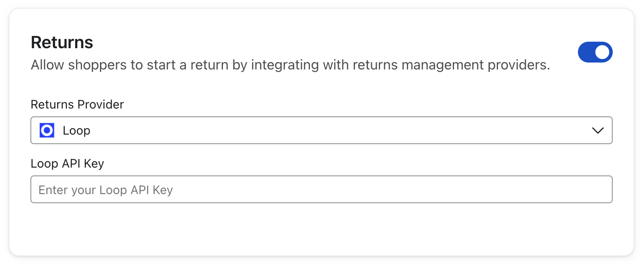Click the returns description text
Viewport: 644px width, 264px height.
tap(290, 66)
